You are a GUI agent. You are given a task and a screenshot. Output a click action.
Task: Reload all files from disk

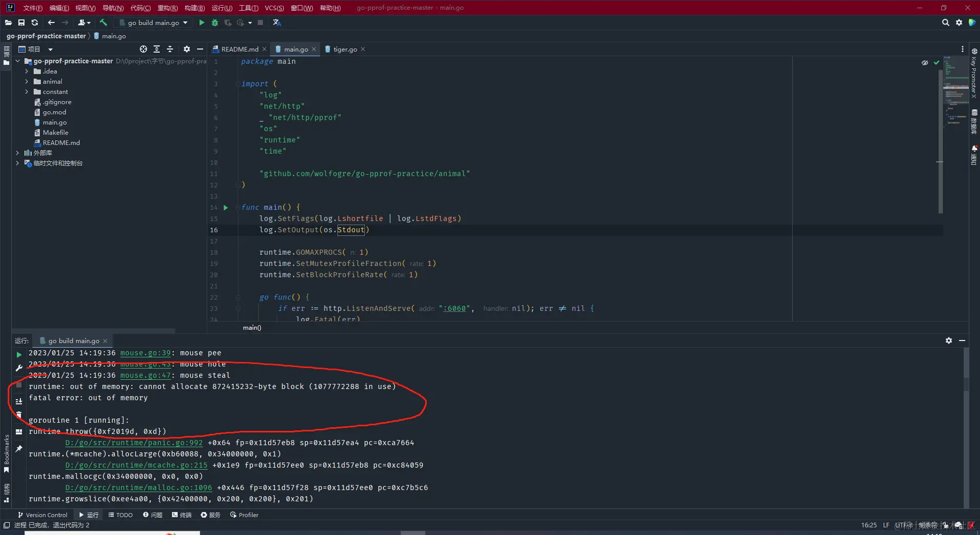(x=35, y=22)
